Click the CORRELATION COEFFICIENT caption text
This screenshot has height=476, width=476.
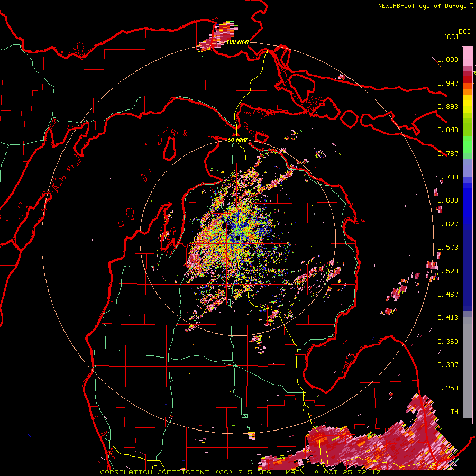(x=154, y=472)
